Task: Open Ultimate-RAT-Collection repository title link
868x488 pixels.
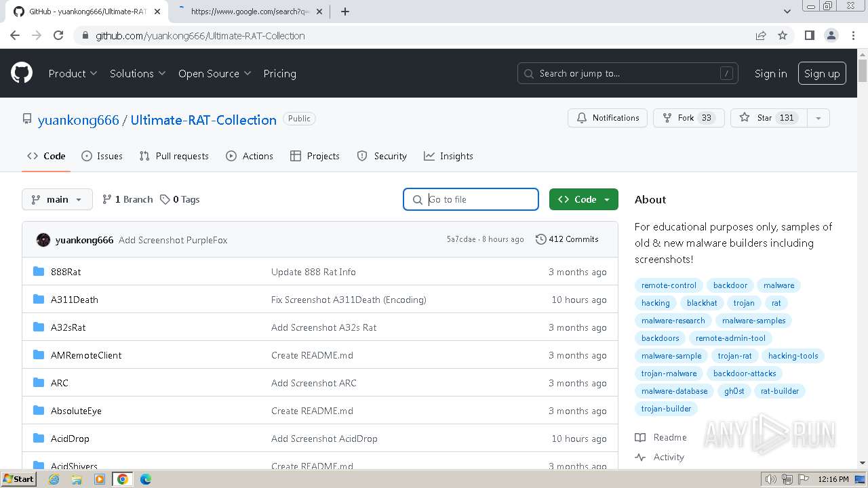Action: (203, 120)
